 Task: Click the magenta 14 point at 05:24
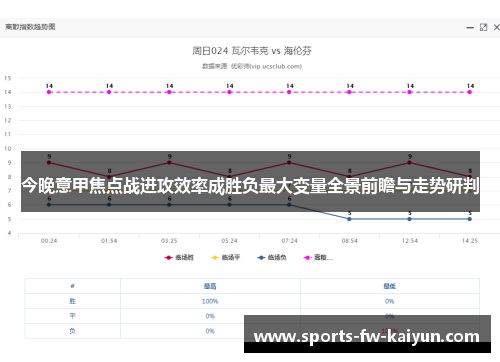[x=229, y=92]
